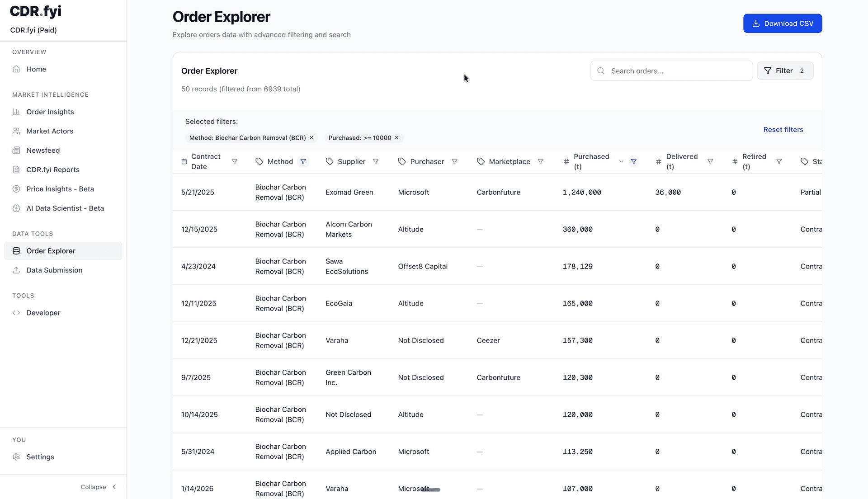Open Settings from the sidebar
The image size is (868, 499).
[x=40, y=457]
